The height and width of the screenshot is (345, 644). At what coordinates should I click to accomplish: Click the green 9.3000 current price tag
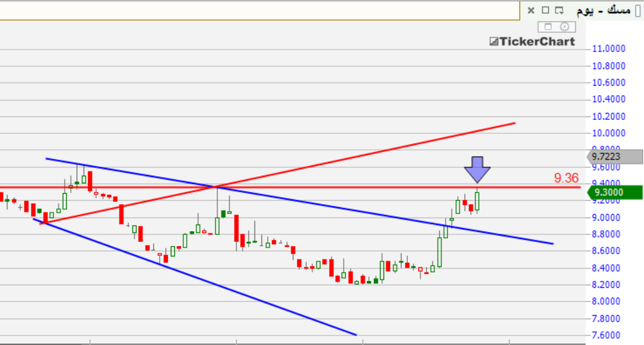(615, 192)
